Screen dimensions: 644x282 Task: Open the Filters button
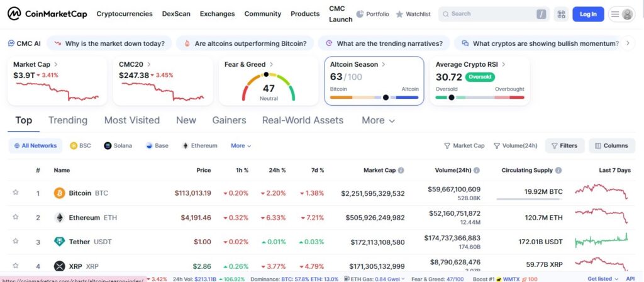coord(564,145)
